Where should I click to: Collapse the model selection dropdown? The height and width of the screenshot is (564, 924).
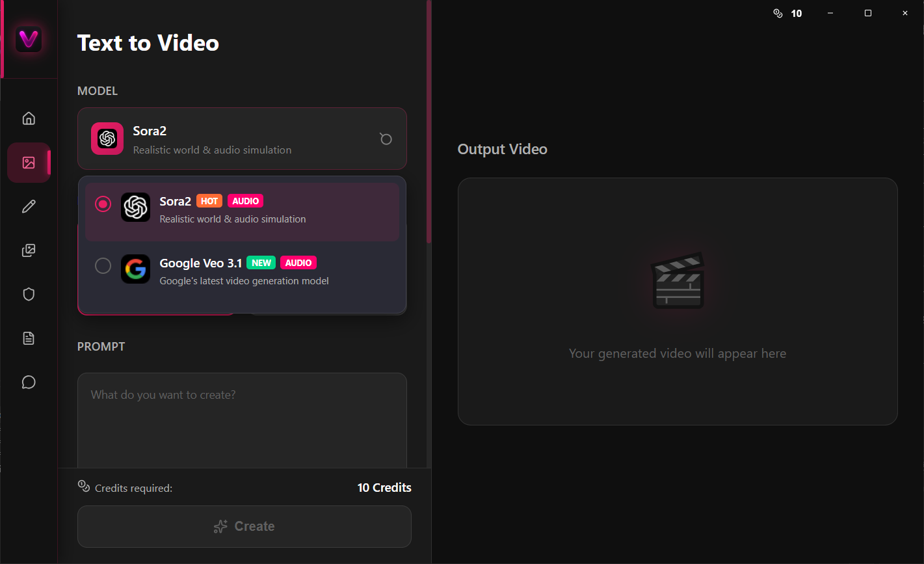coord(242,139)
